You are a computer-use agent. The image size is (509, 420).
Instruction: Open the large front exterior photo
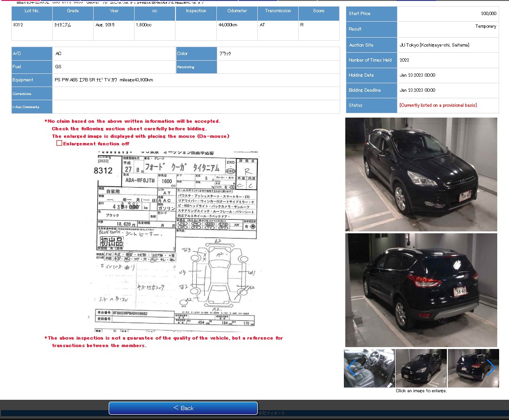click(421, 174)
